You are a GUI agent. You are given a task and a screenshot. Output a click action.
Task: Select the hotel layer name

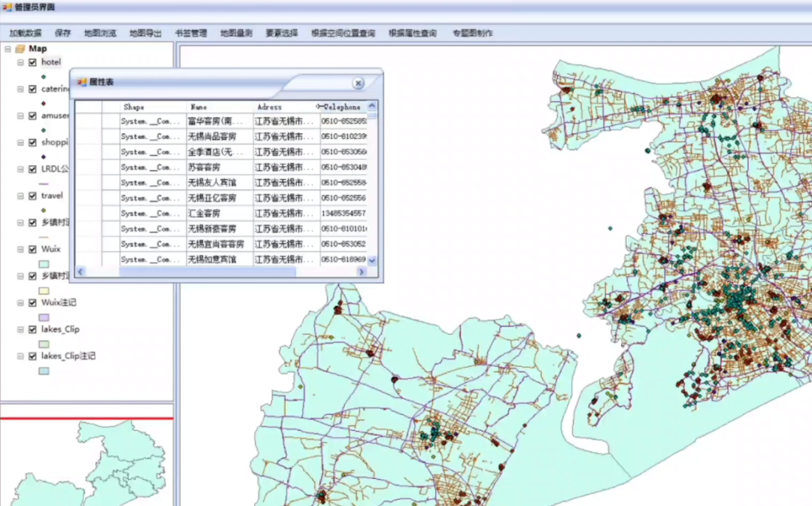(51, 62)
